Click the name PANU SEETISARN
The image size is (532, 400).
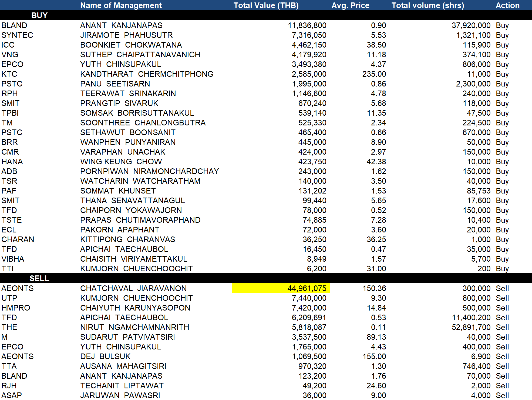115,84
